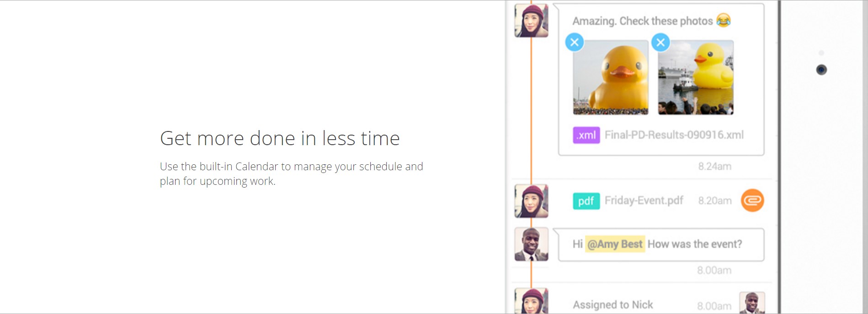The image size is (868, 314).
Task: Click Amy's avatar next to Friday-Event.pdf
Action: (x=531, y=201)
